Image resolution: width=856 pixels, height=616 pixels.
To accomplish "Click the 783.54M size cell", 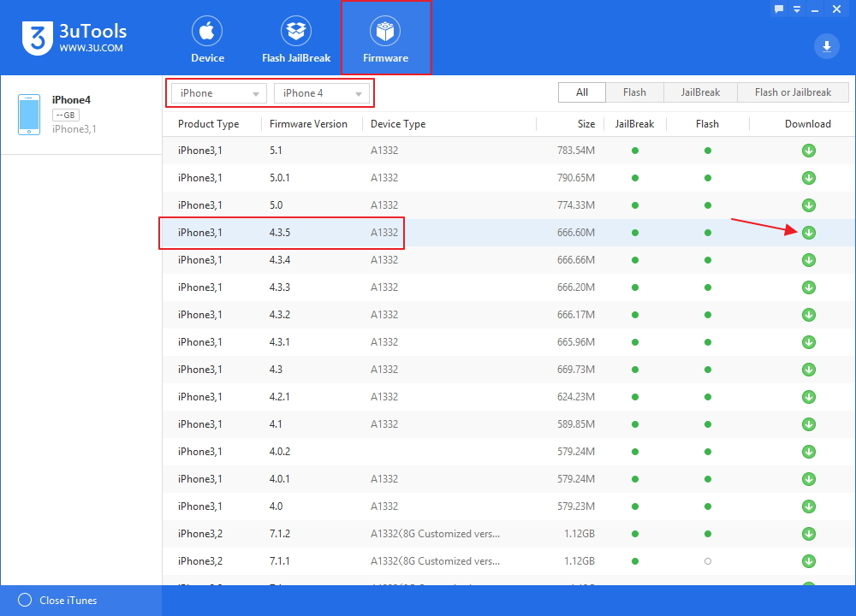I will click(x=576, y=151).
